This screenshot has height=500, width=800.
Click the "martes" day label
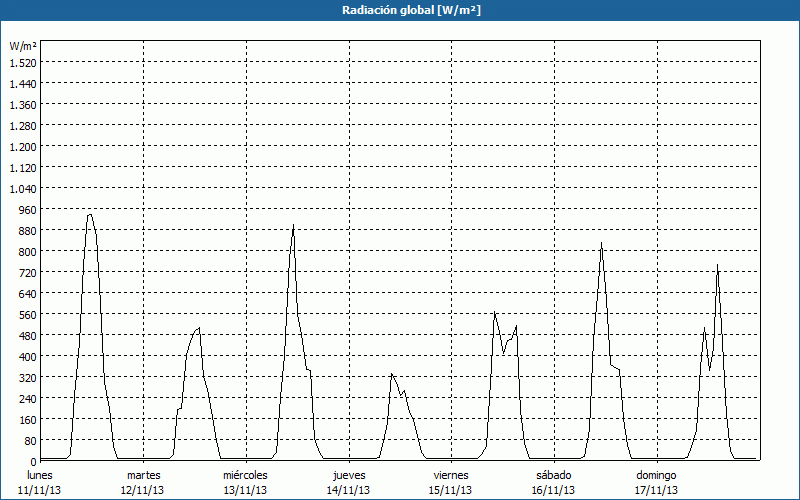(x=143, y=475)
